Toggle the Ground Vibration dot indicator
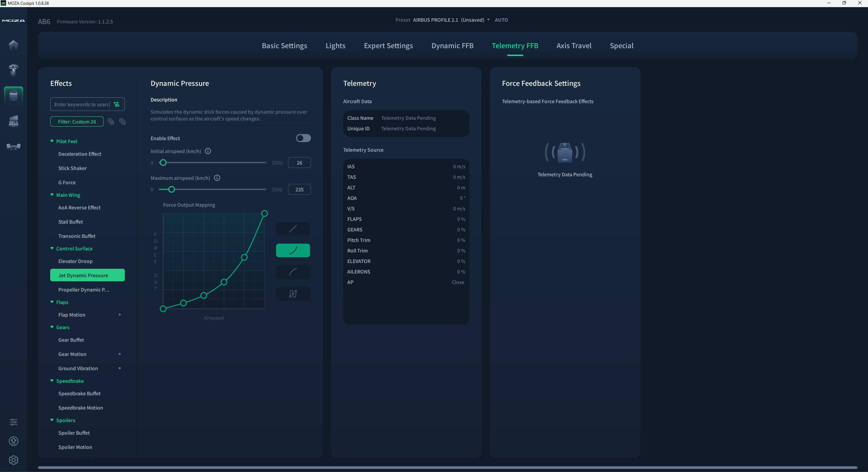The width and height of the screenshot is (868, 472). (120, 368)
